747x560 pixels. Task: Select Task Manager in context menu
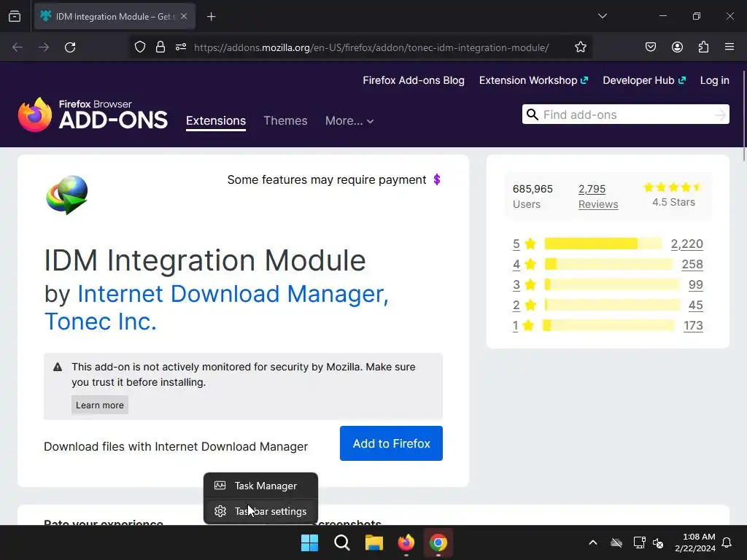tap(260, 486)
